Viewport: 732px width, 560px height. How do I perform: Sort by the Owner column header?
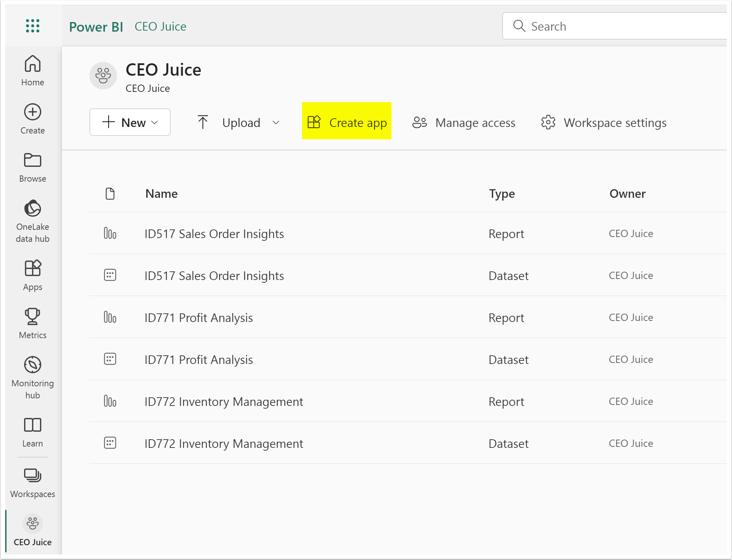(x=627, y=194)
